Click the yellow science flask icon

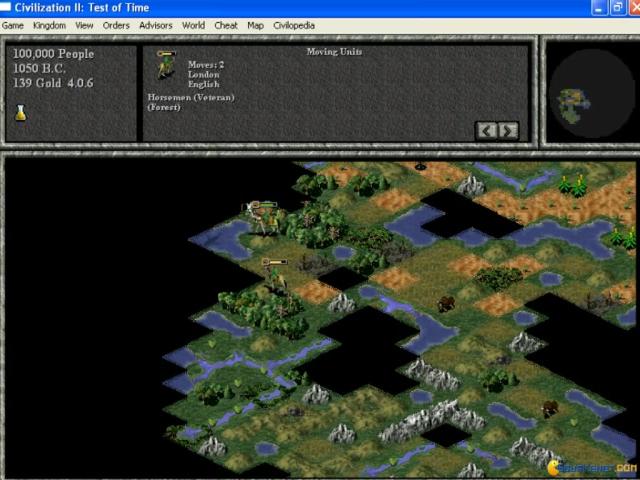(x=20, y=113)
